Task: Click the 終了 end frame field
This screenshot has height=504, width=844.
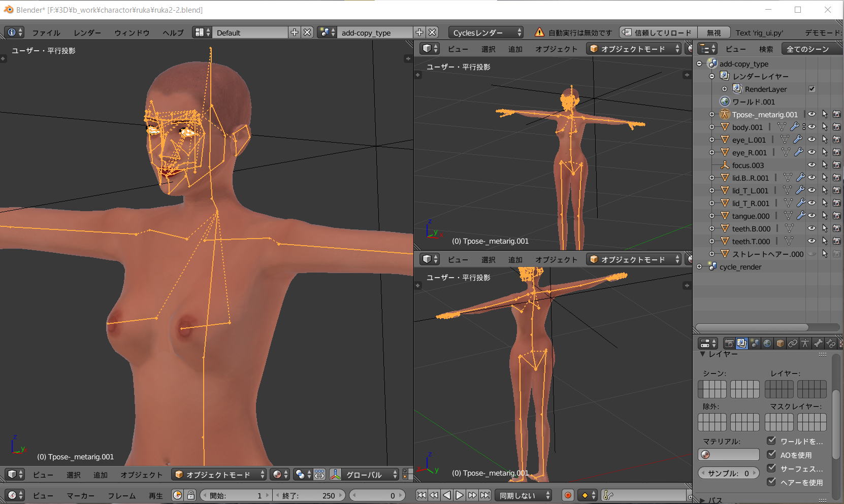Action: (309, 495)
